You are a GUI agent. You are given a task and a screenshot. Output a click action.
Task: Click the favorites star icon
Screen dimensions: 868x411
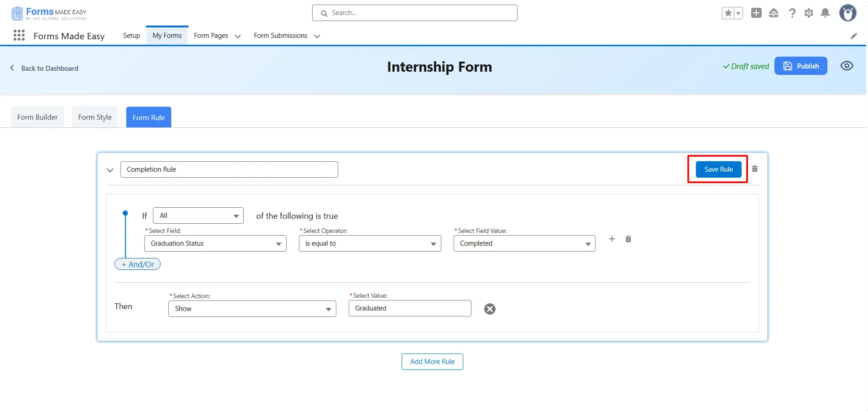pyautogui.click(x=728, y=13)
